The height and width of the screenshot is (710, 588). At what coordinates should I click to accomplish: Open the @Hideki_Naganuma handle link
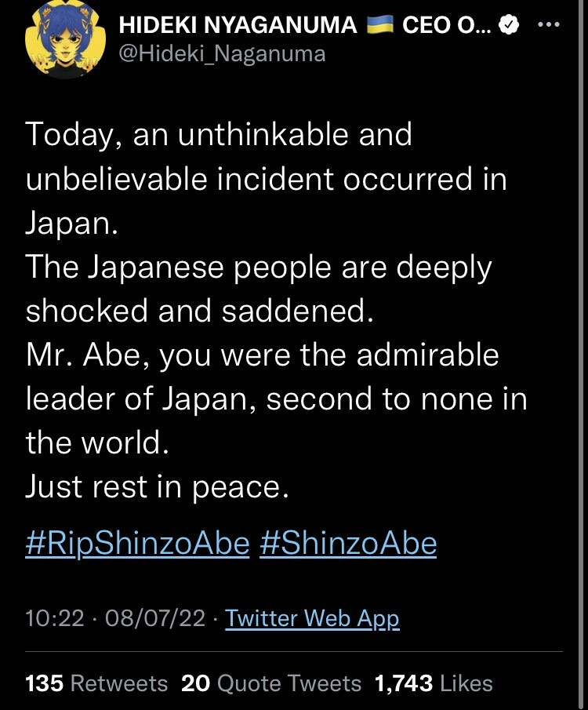coord(222,53)
